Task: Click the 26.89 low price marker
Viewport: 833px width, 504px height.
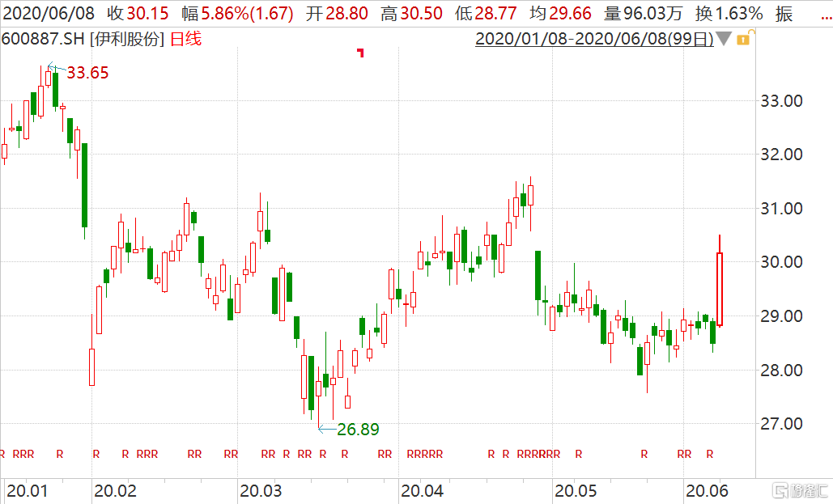Action: pos(357,429)
